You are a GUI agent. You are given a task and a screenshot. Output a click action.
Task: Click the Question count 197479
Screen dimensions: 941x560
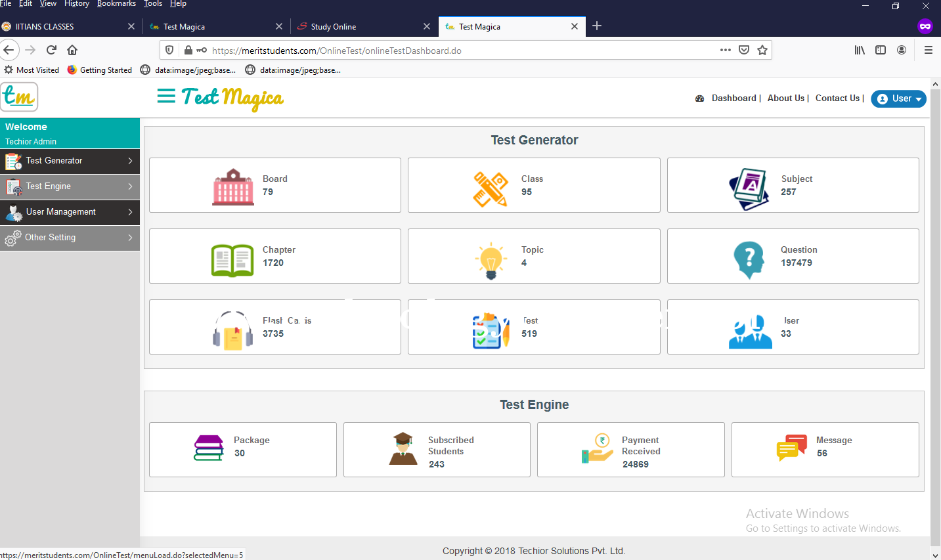(x=797, y=263)
